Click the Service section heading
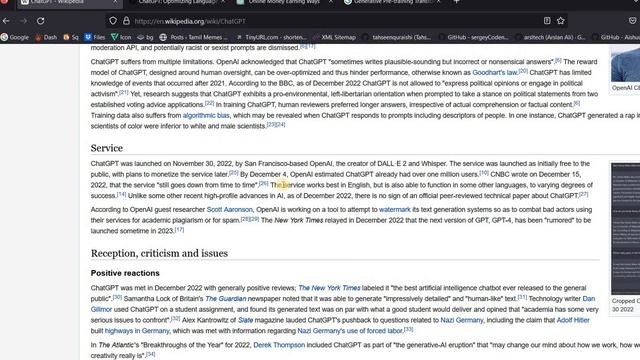The width and height of the screenshot is (640, 360). (107, 148)
